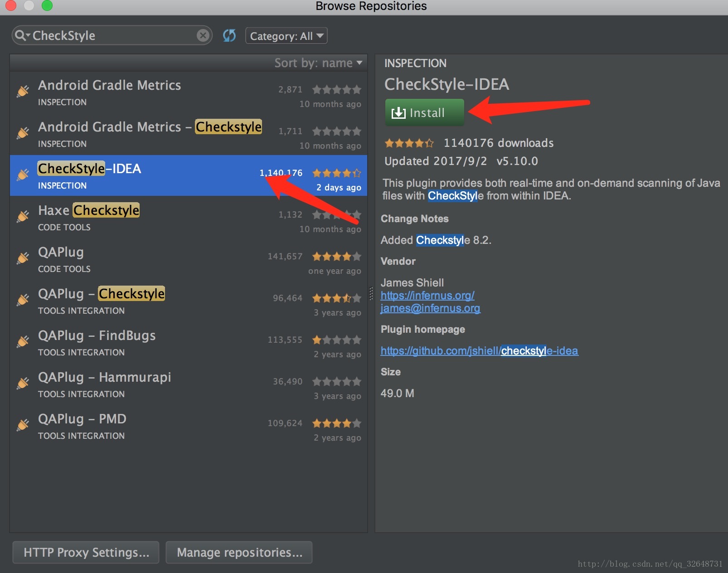Click the search magnifier icon

pos(21,35)
